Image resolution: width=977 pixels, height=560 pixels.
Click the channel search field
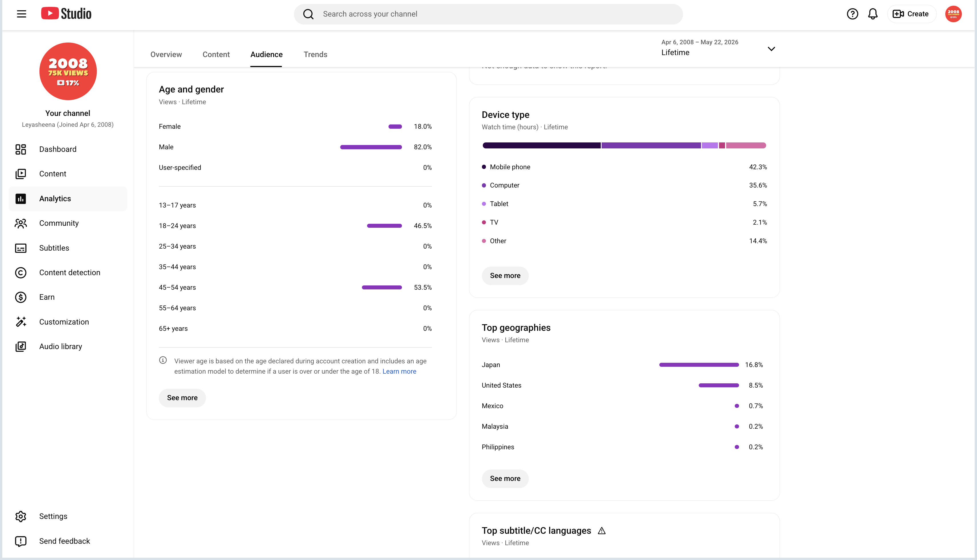tap(488, 14)
